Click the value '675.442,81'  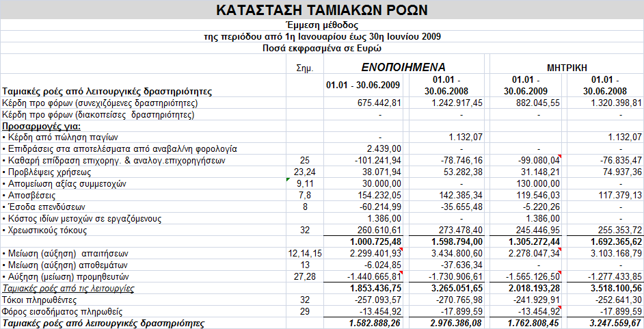(x=379, y=103)
